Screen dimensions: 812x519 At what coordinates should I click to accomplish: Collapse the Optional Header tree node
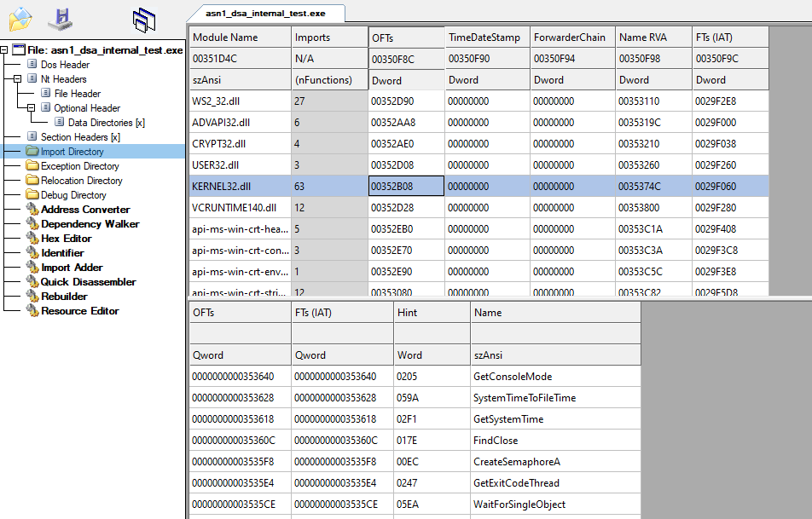(x=32, y=108)
